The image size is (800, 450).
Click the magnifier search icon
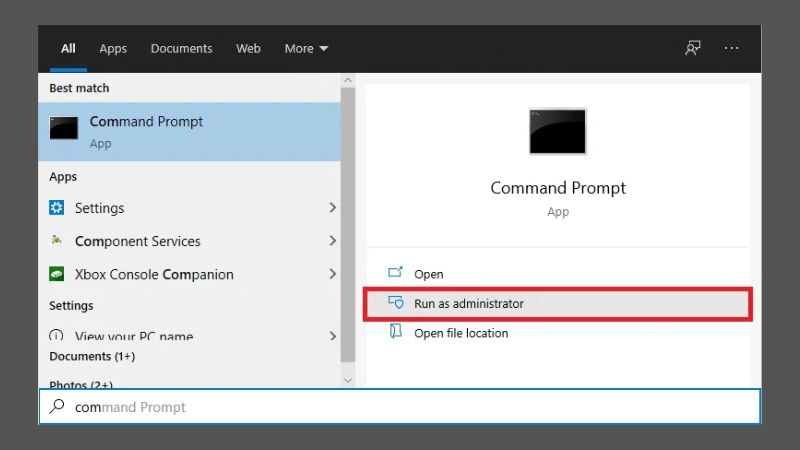point(57,407)
